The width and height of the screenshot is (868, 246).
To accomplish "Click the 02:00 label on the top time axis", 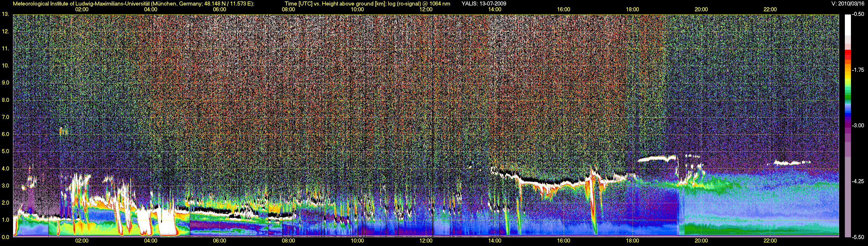I will point(82,10).
